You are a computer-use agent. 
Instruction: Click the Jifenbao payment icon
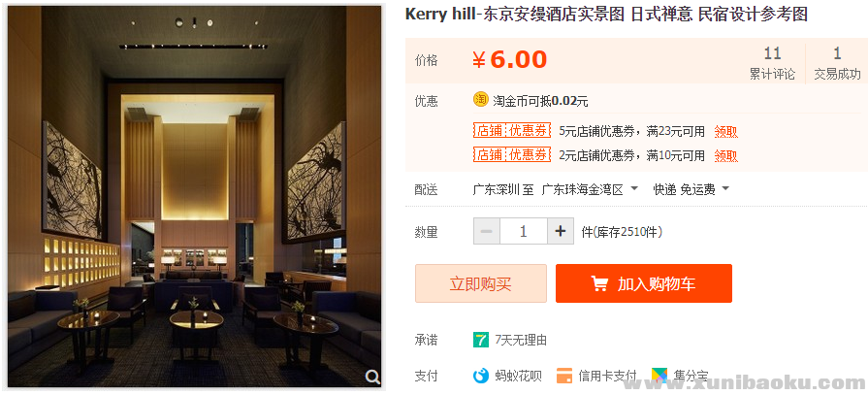659,376
